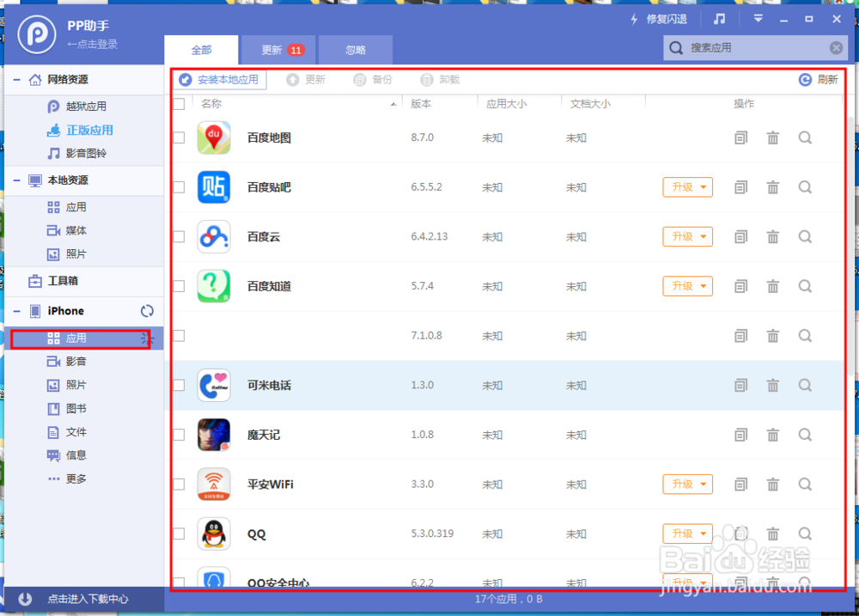Expand 更多 under iPhone

67,479
